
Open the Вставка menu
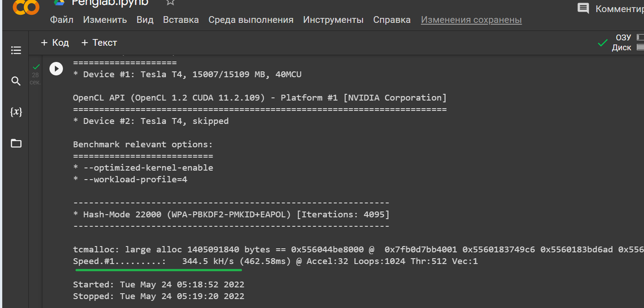click(181, 20)
